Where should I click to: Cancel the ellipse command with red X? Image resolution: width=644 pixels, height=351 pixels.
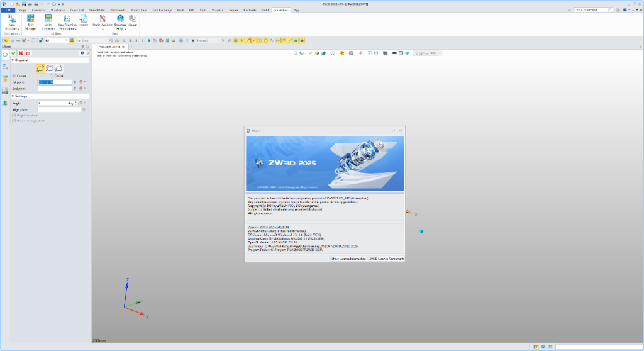tap(21, 53)
